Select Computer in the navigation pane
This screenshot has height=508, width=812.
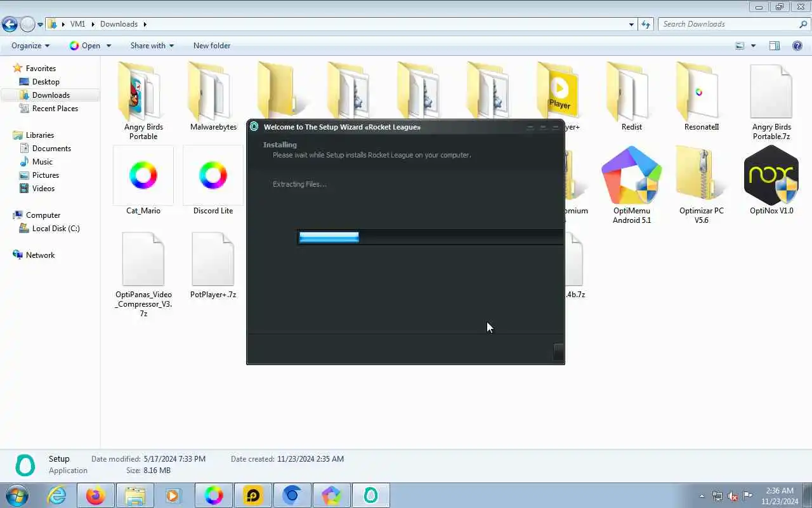tap(43, 215)
